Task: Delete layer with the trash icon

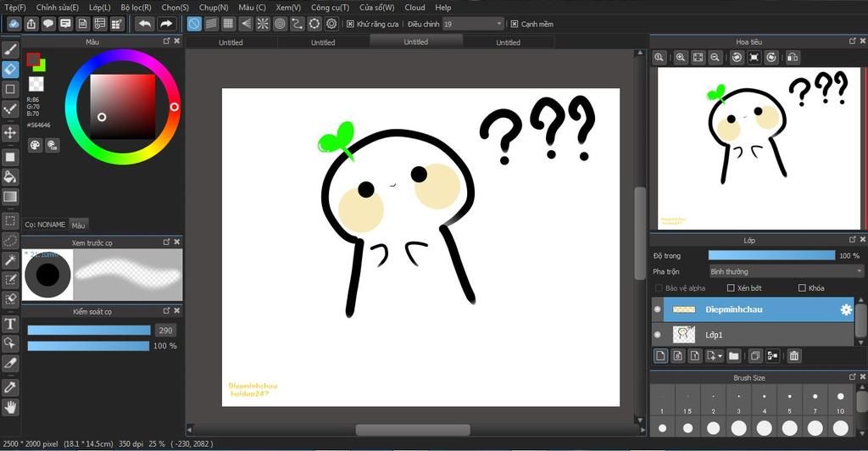Action: [x=793, y=356]
